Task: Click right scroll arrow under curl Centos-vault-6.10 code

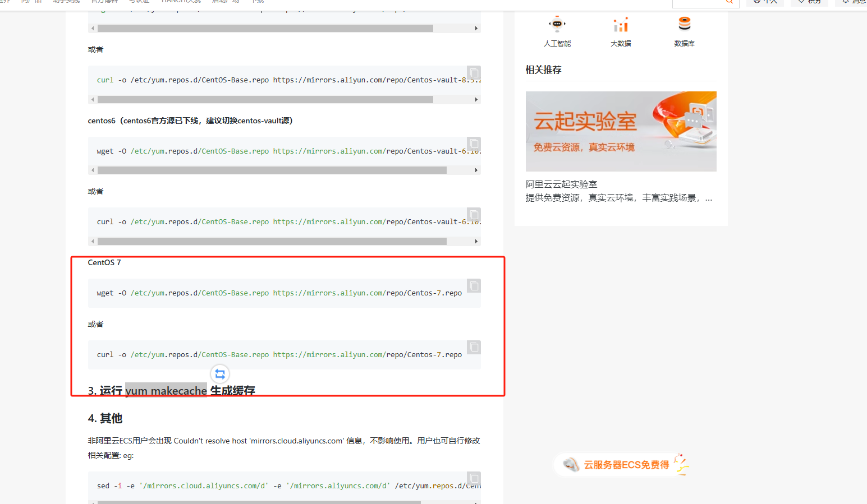Action: point(476,241)
